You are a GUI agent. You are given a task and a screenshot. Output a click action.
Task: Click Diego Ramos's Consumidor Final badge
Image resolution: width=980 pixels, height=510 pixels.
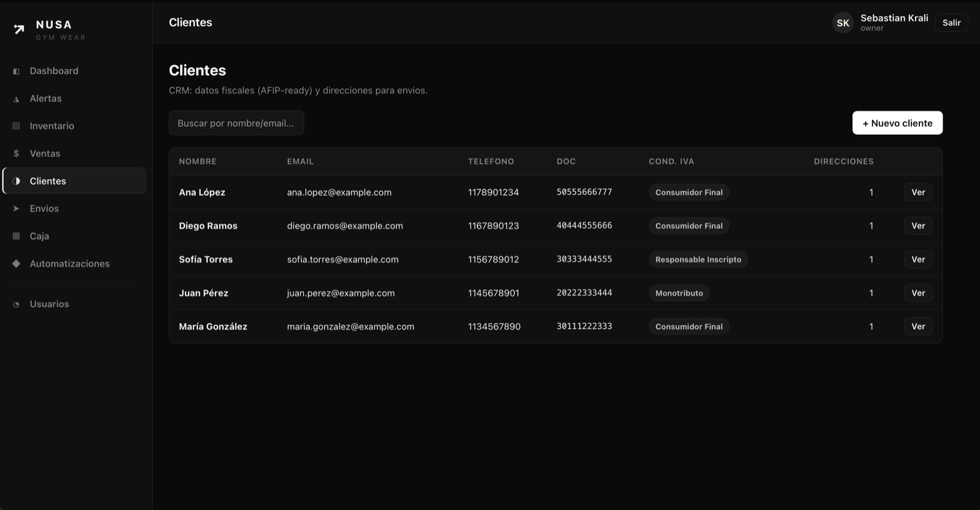pyautogui.click(x=689, y=226)
